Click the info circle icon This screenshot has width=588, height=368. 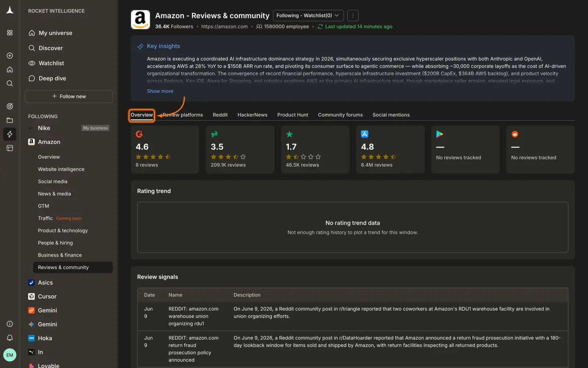[10, 324]
